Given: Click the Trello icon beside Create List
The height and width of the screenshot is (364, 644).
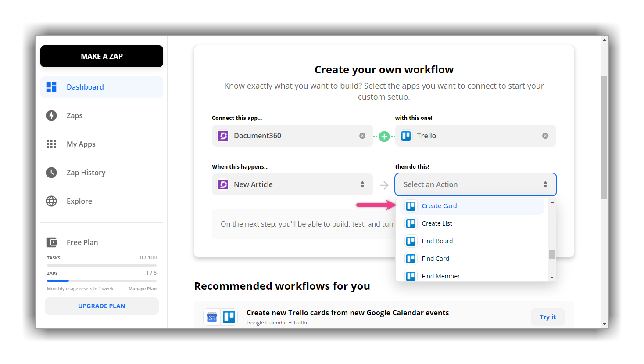Looking at the screenshot, I should pyautogui.click(x=411, y=223).
